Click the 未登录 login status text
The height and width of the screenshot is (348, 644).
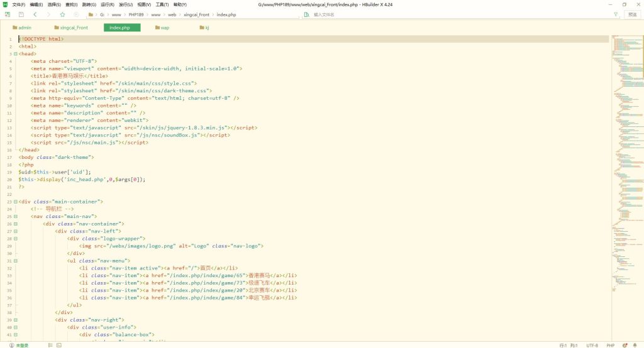22,345
